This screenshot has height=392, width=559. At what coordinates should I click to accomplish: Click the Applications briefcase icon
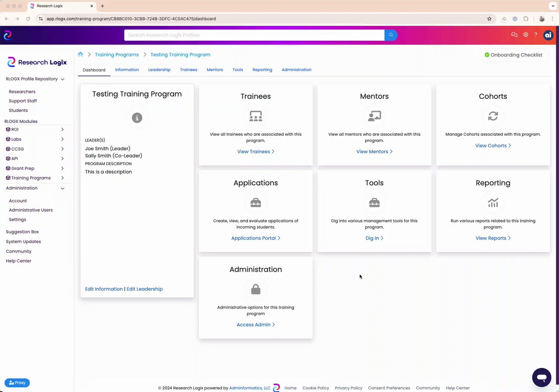[255, 203]
